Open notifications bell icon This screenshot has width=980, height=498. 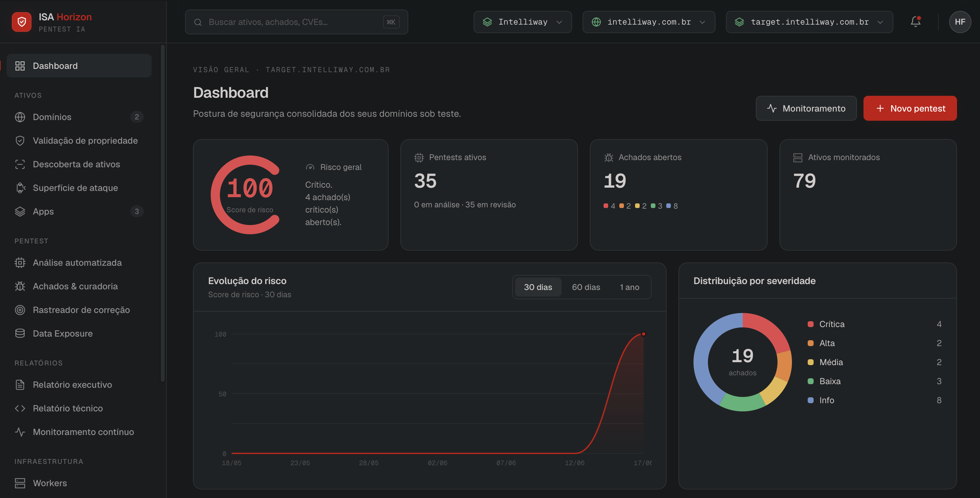coord(915,22)
